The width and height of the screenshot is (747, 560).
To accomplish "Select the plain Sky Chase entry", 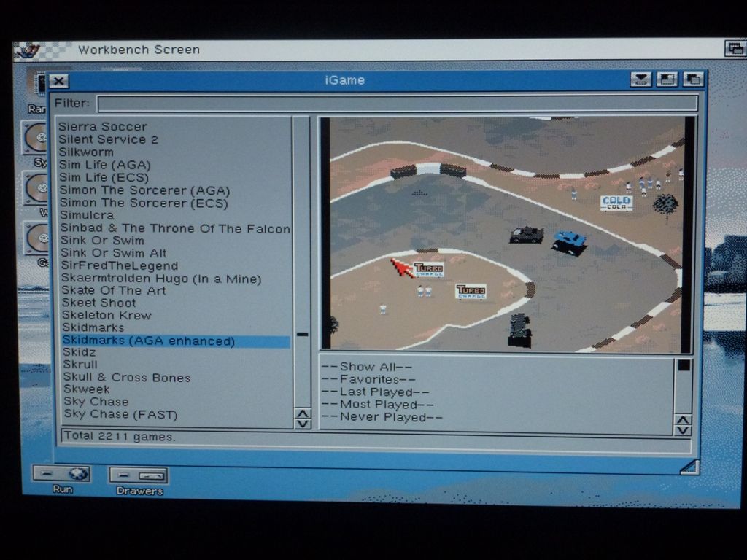I will pos(96,402).
